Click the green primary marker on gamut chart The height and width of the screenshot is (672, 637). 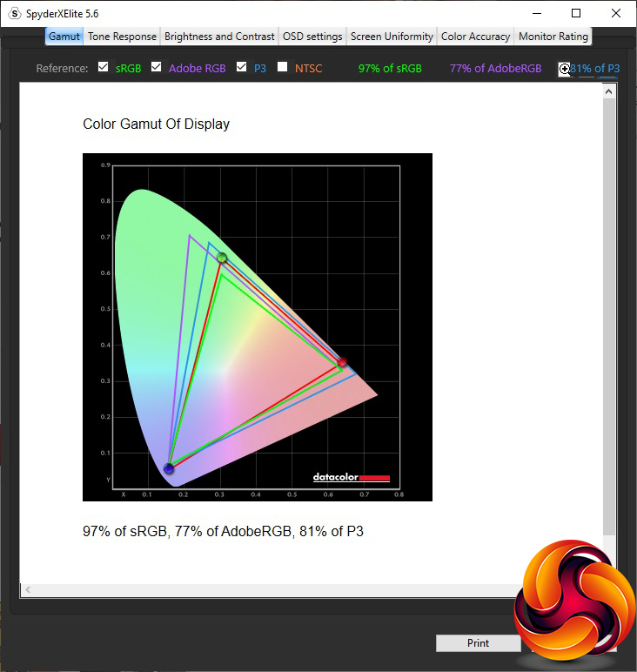click(222, 258)
